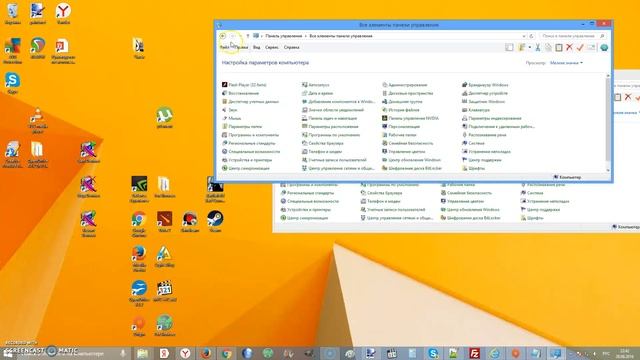This screenshot has height=360, width=640.
Task: Open FileZilla from the taskbar
Action: pos(474,353)
